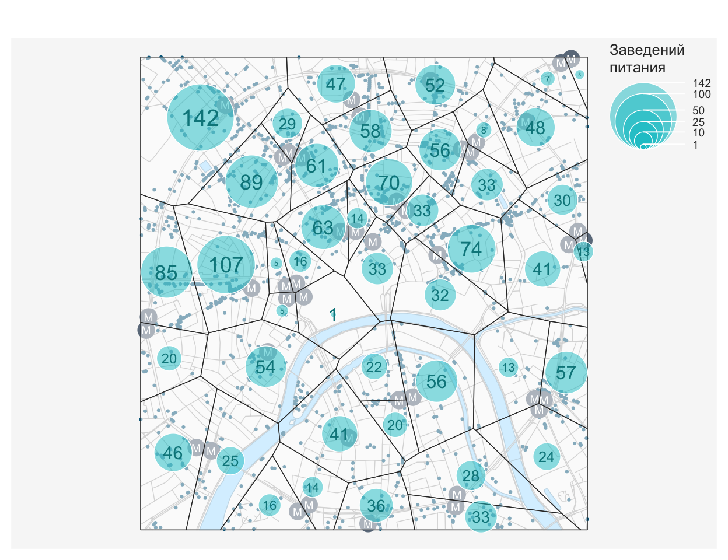
Task: Click the legend title "Заведений питания"
Action: click(646, 58)
